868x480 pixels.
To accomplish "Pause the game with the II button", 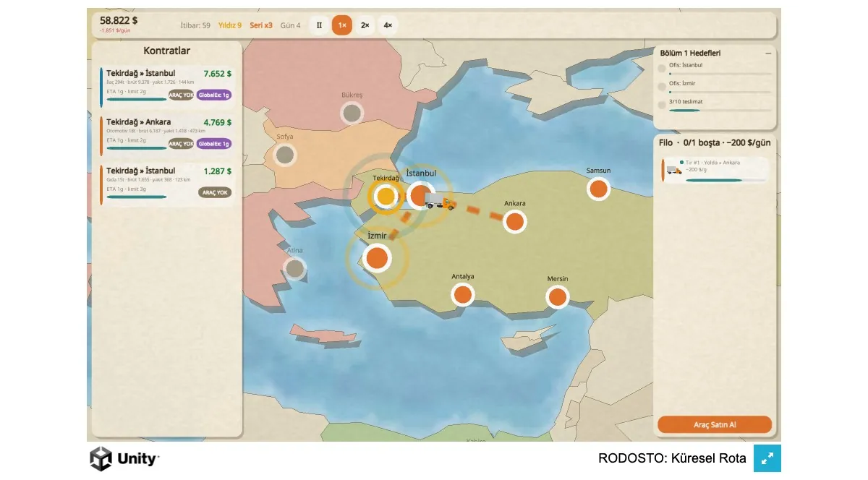I will pos(319,25).
